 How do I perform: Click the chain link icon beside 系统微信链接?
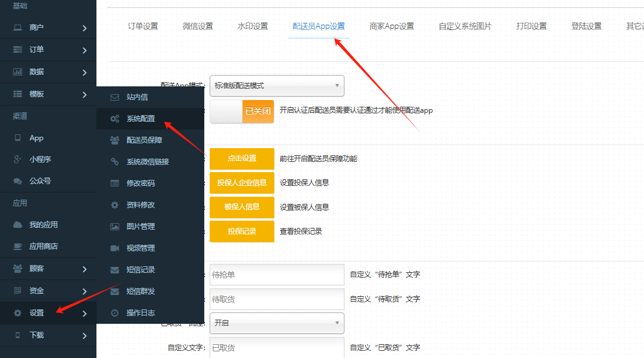(x=114, y=162)
